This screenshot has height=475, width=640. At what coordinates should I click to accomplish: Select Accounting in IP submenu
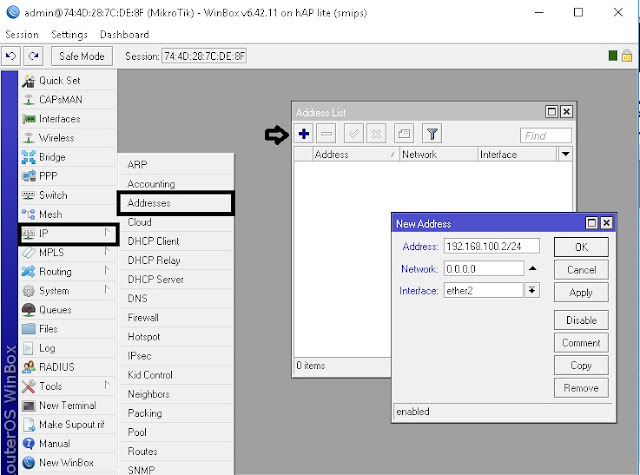[x=176, y=184]
